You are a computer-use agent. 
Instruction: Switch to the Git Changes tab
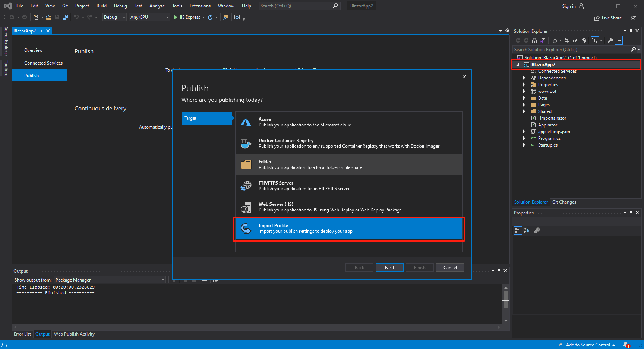(564, 202)
